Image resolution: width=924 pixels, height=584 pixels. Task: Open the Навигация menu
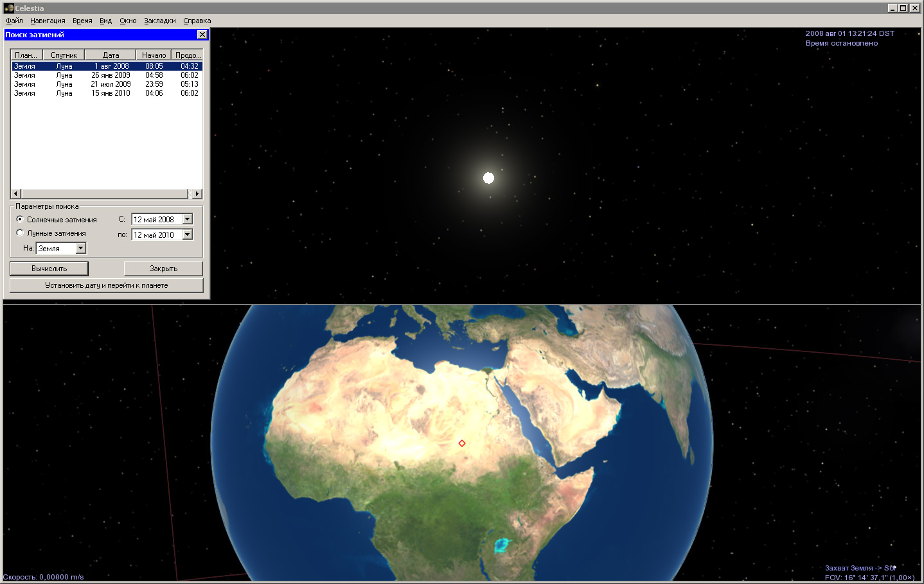click(48, 21)
